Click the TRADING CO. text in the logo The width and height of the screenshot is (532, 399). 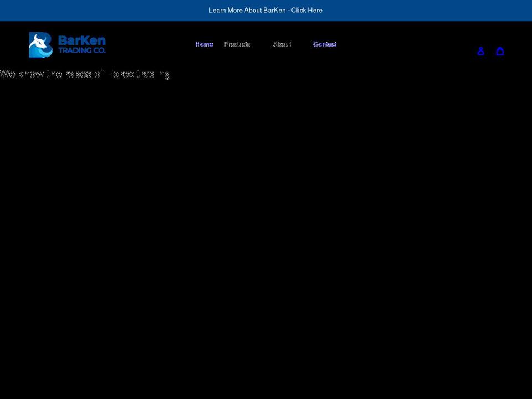pyautogui.click(x=81, y=50)
